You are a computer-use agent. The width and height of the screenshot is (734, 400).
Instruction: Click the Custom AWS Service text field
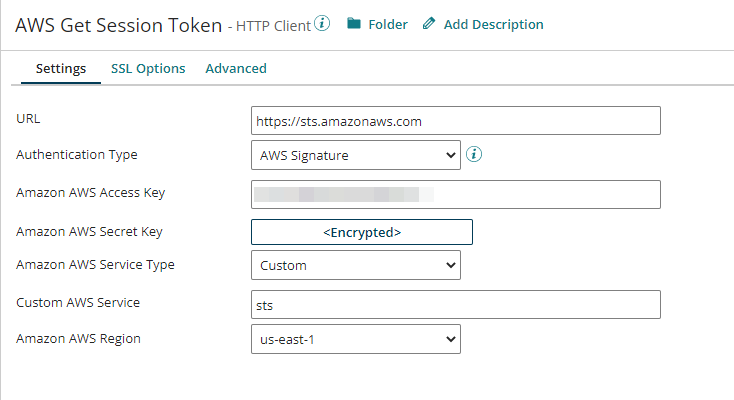[x=455, y=304]
